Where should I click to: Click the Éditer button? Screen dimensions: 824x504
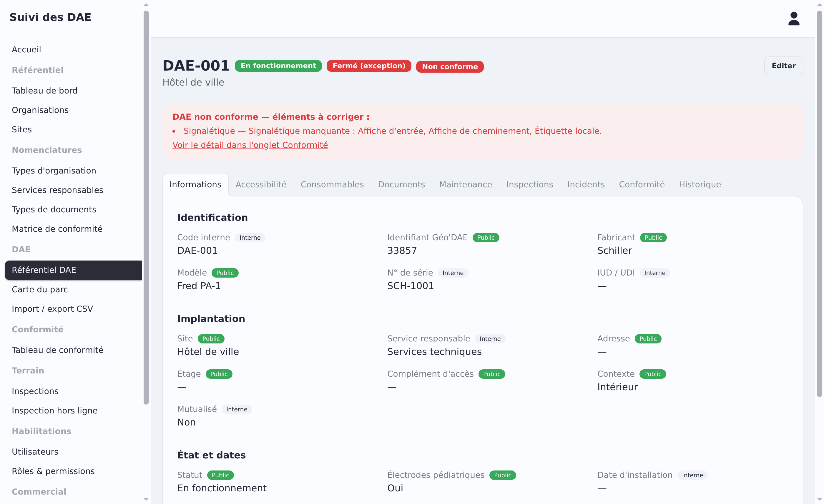[x=783, y=66]
